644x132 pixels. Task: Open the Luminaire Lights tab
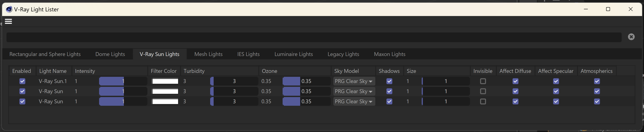coord(293,54)
